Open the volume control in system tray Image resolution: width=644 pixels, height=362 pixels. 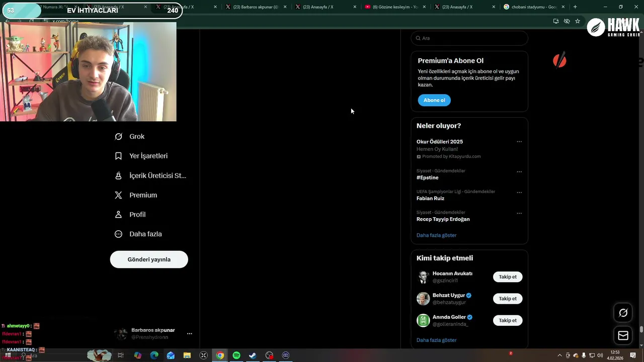[600, 355]
